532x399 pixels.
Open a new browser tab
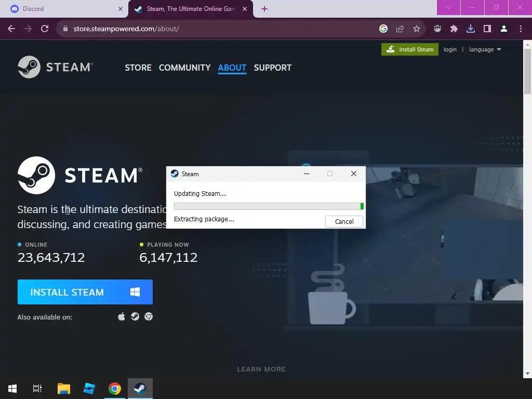[x=264, y=9]
